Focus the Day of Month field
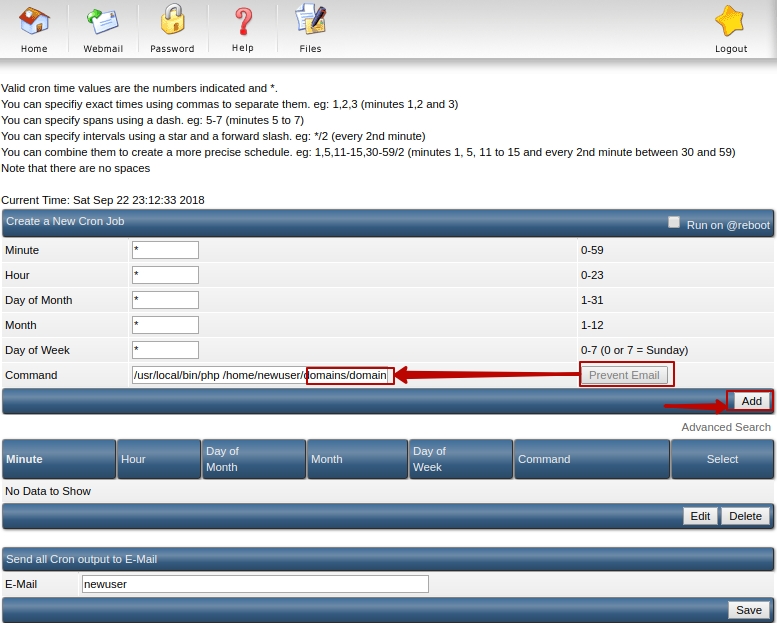777x623 pixels. (x=165, y=300)
